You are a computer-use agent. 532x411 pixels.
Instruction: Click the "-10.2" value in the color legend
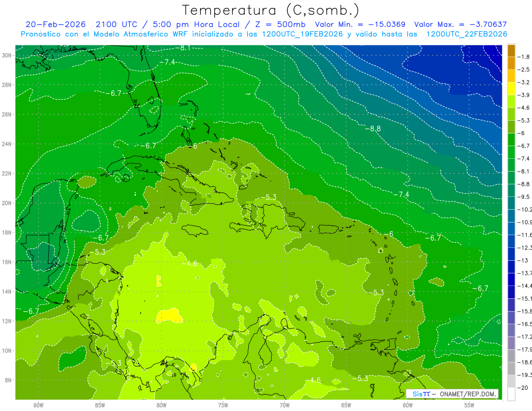pyautogui.click(x=525, y=209)
